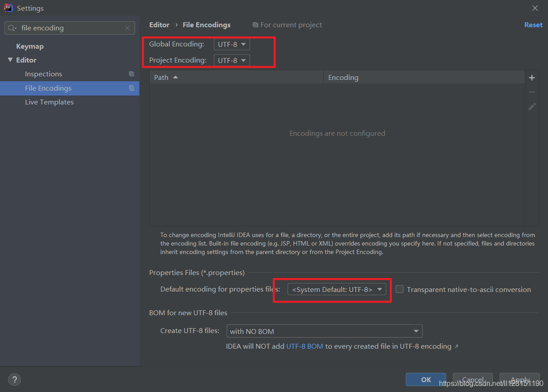
Task: Click the IntelliJ IDEA logo in title bar
Action: click(8, 8)
